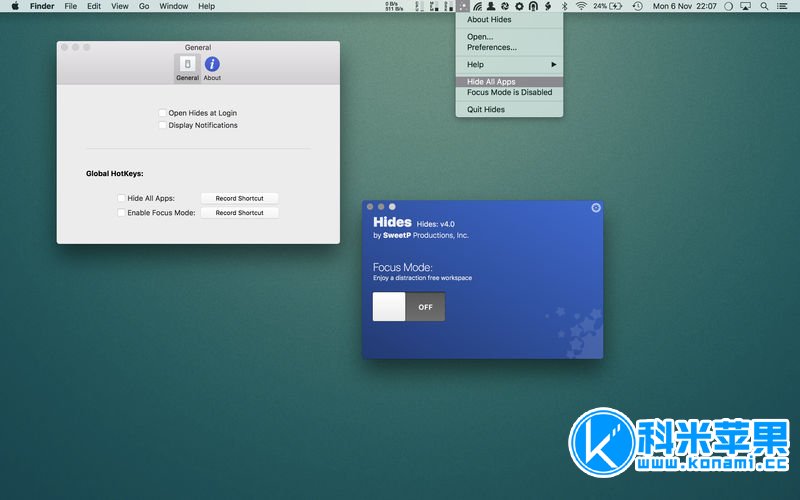Choose About Hides from the menu

click(x=509, y=19)
